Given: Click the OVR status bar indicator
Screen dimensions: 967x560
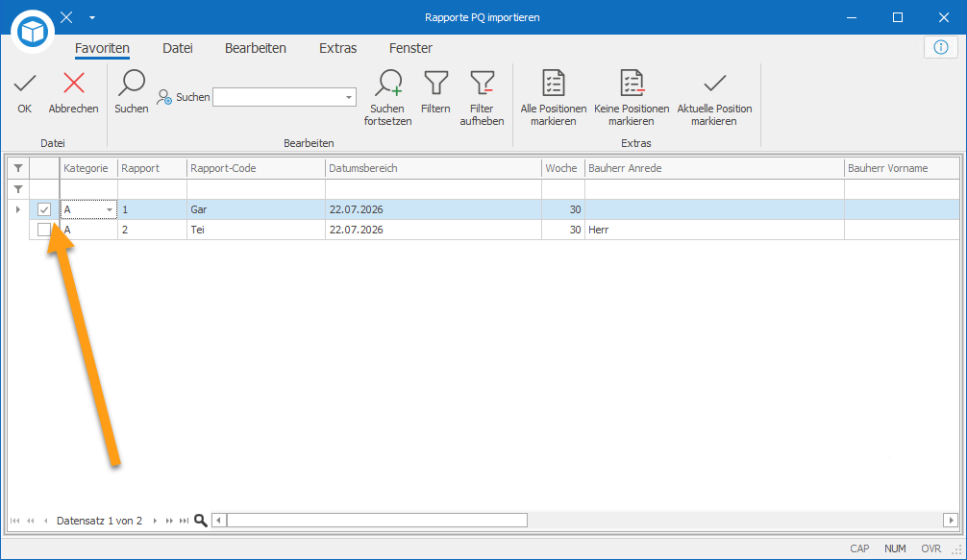Looking at the screenshot, I should 931,548.
